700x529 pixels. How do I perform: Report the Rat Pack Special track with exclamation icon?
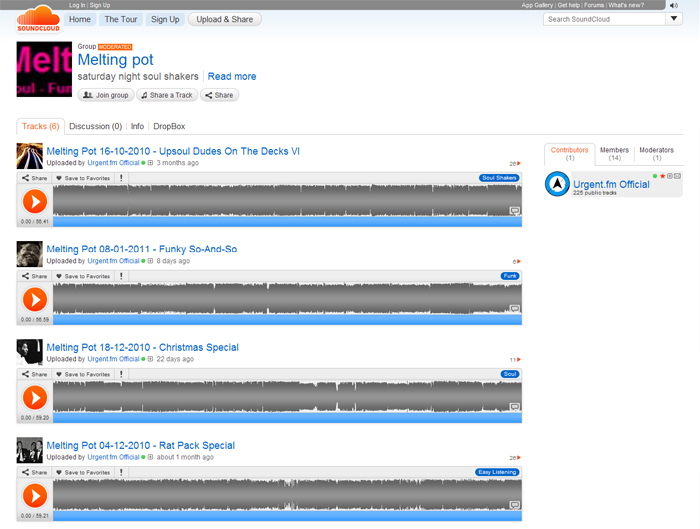pos(121,472)
